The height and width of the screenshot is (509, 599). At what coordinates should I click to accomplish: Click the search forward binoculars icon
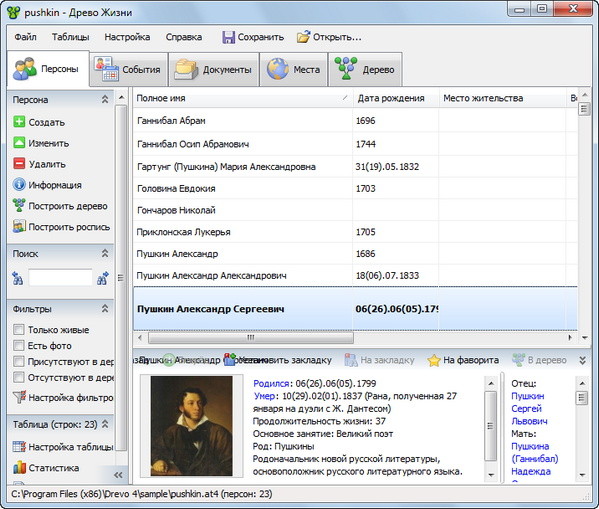(x=102, y=278)
